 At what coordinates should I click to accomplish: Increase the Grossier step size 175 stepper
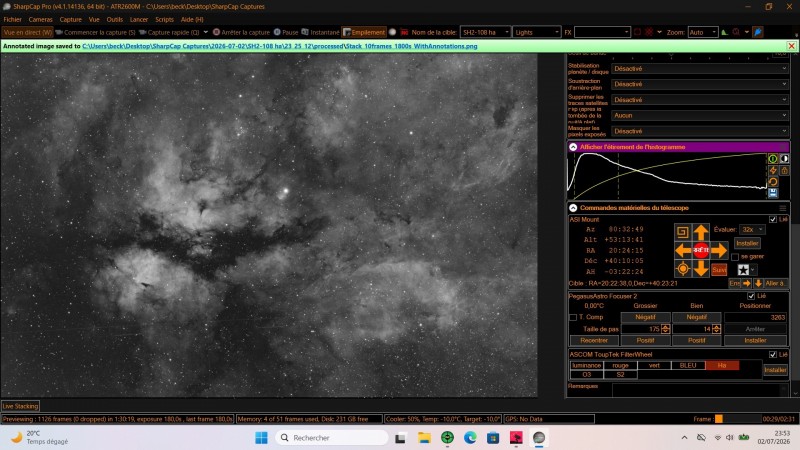tap(665, 327)
